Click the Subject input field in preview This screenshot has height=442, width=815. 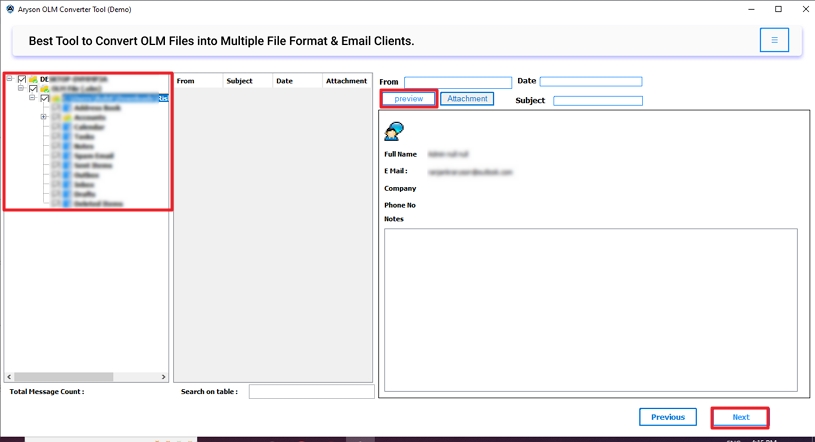[598, 101]
